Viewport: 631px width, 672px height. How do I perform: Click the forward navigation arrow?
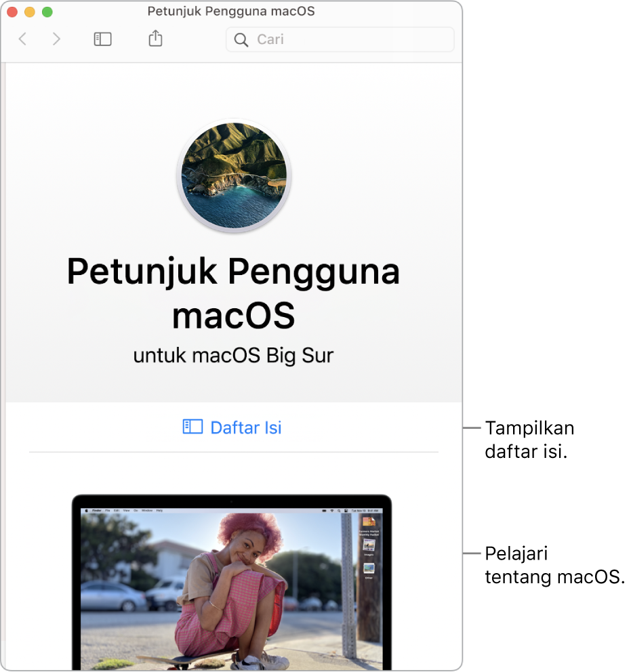[x=56, y=39]
